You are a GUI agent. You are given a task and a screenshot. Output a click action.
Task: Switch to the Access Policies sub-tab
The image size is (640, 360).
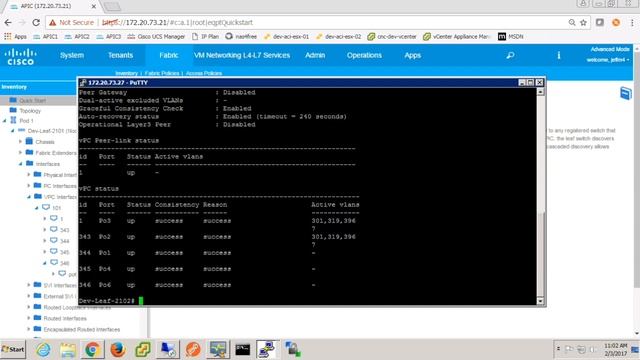[x=204, y=73]
